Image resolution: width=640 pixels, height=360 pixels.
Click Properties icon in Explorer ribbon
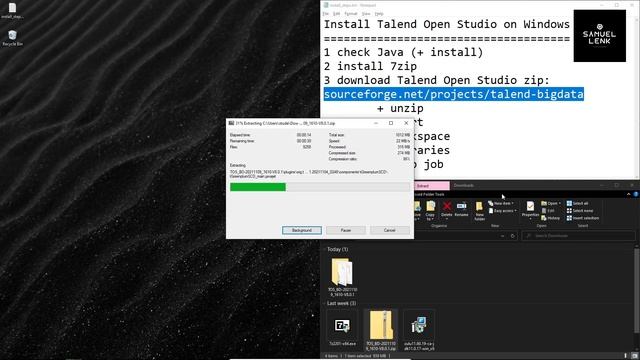[530, 210]
